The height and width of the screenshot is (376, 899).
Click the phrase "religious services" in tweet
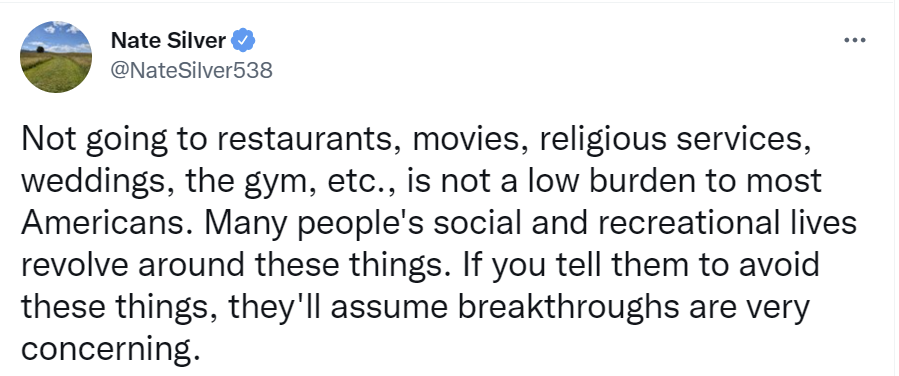coord(674,139)
